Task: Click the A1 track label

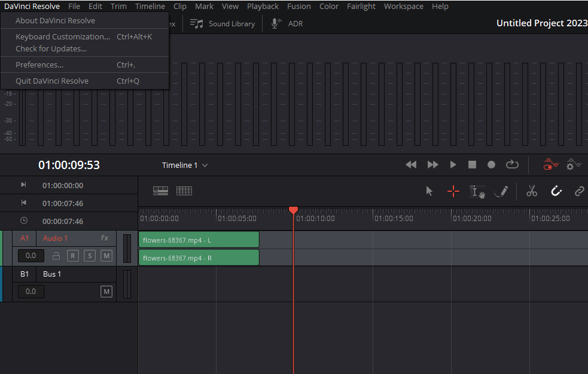Action: 25,238
